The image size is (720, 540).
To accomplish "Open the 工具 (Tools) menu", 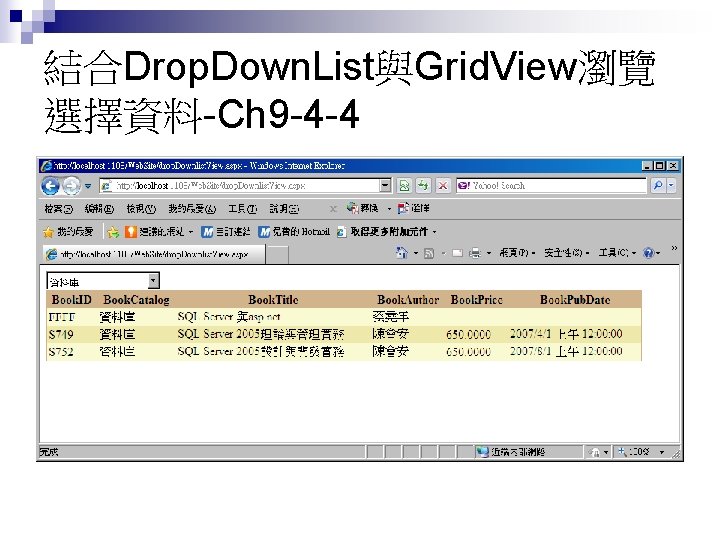I will (242, 209).
